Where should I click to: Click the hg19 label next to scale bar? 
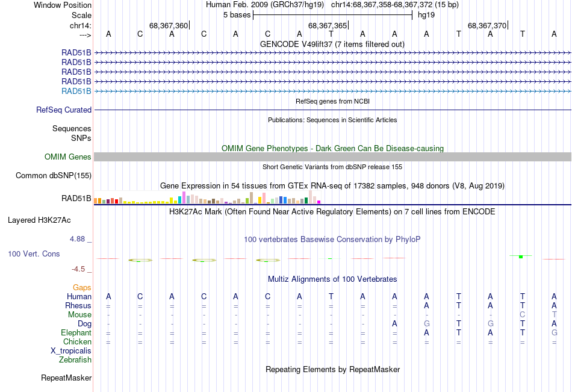point(426,15)
